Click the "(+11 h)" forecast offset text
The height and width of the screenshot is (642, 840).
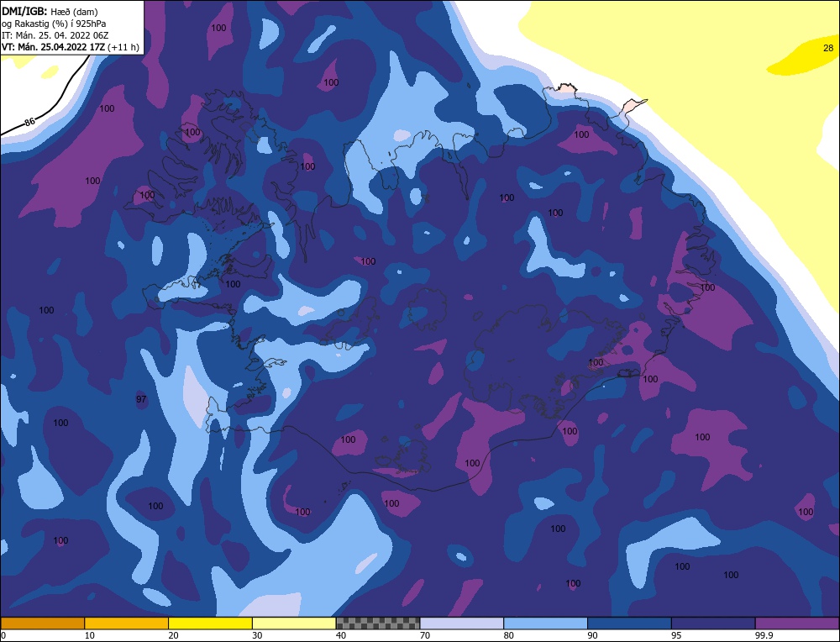click(123, 47)
